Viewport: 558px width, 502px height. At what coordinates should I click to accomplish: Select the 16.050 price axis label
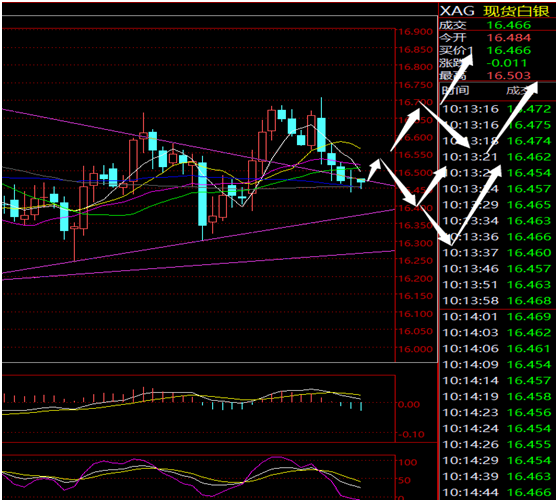pos(415,332)
